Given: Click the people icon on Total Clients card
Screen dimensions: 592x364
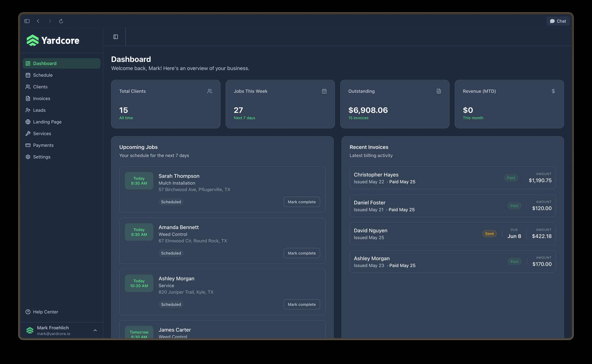Looking at the screenshot, I should point(210,91).
